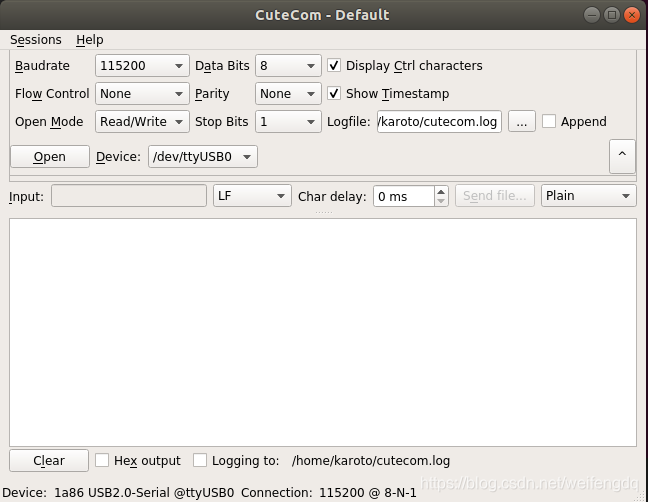Close the CuteCom window
The height and width of the screenshot is (502, 648).
pyautogui.click(x=632, y=15)
